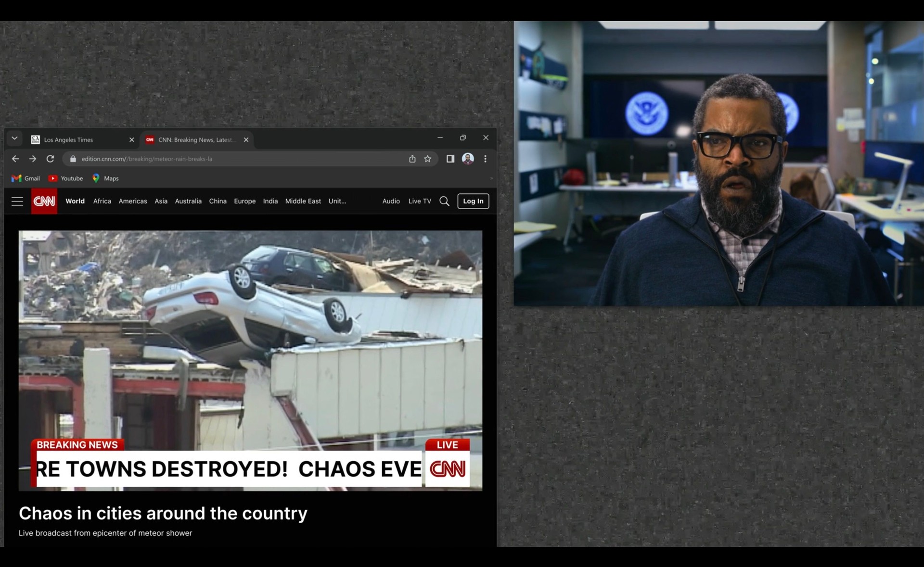The image size is (924, 567).
Task: Close the CNN Breaking News tab
Action: coord(246,140)
